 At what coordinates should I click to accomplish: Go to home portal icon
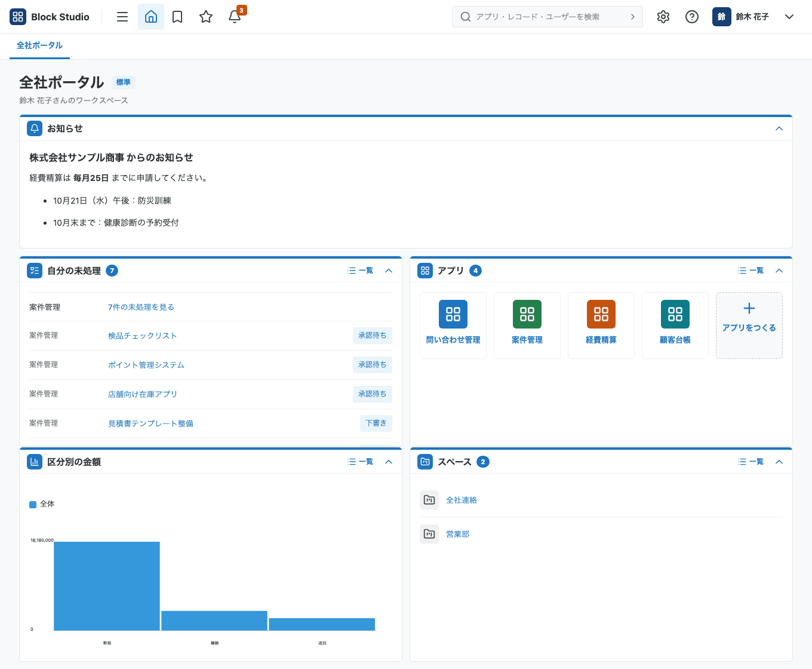tap(151, 17)
